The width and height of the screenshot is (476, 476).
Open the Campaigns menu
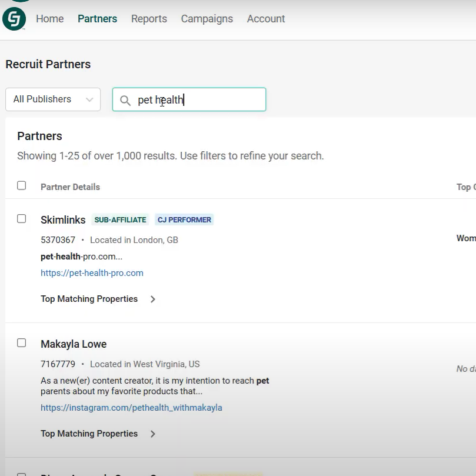[207, 19]
